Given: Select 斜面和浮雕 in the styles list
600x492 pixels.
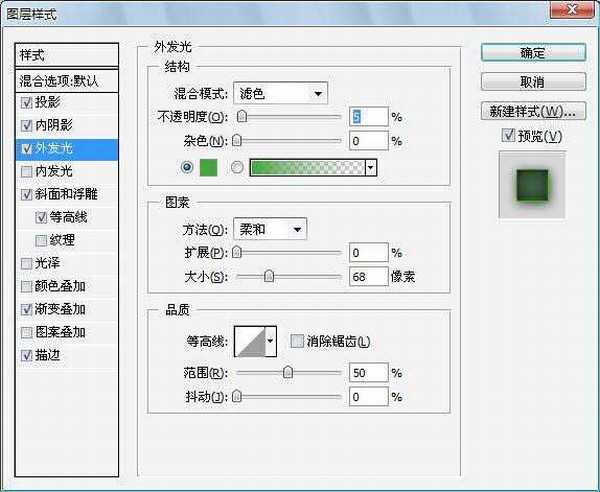Looking at the screenshot, I should click(66, 194).
